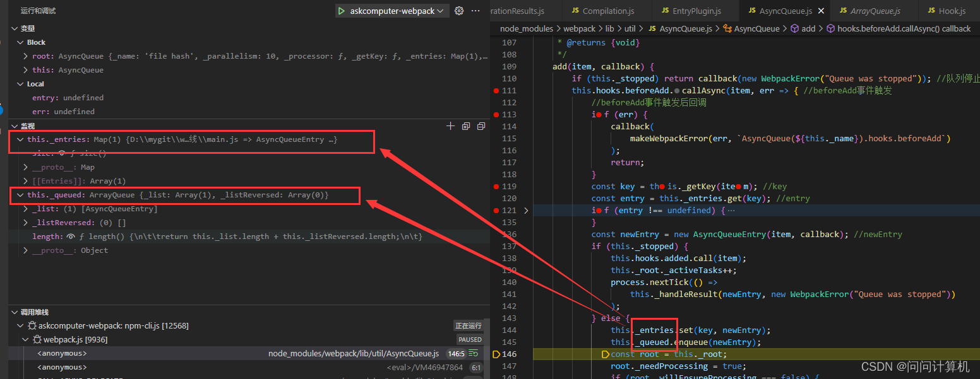Image resolution: width=980 pixels, height=379 pixels.
Task: Open the debug view more actions ellipsis
Action: click(x=475, y=11)
